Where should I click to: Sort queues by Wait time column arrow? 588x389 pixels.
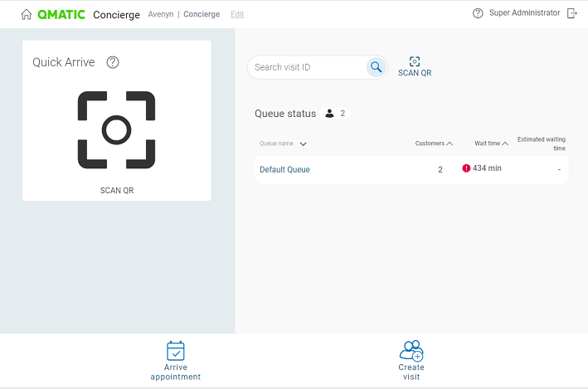[505, 143]
